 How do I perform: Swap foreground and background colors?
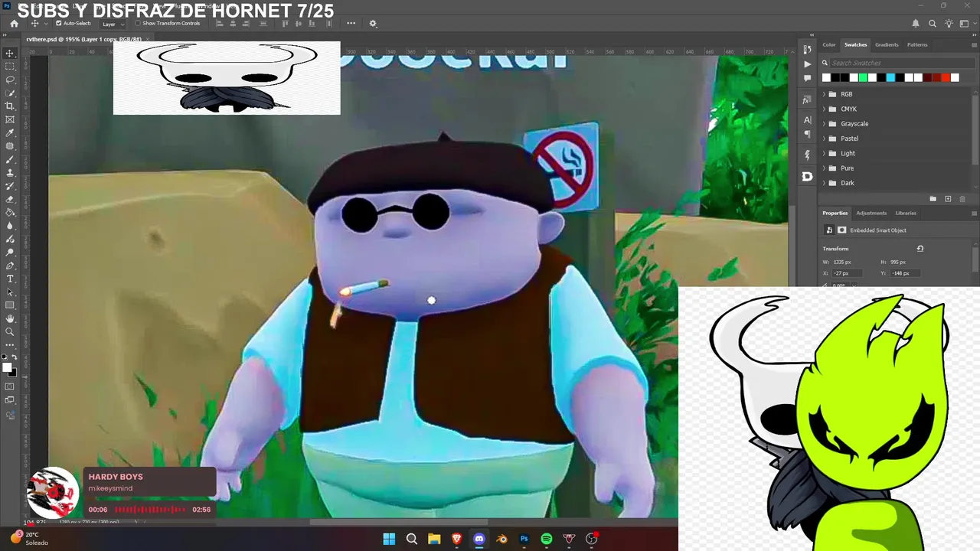click(x=14, y=357)
